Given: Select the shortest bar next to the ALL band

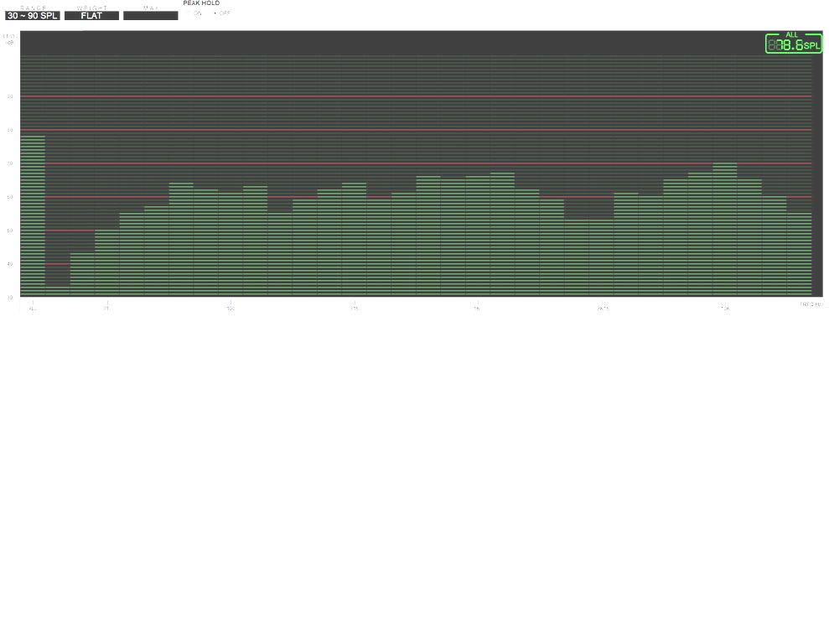Looking at the screenshot, I should tap(57, 290).
